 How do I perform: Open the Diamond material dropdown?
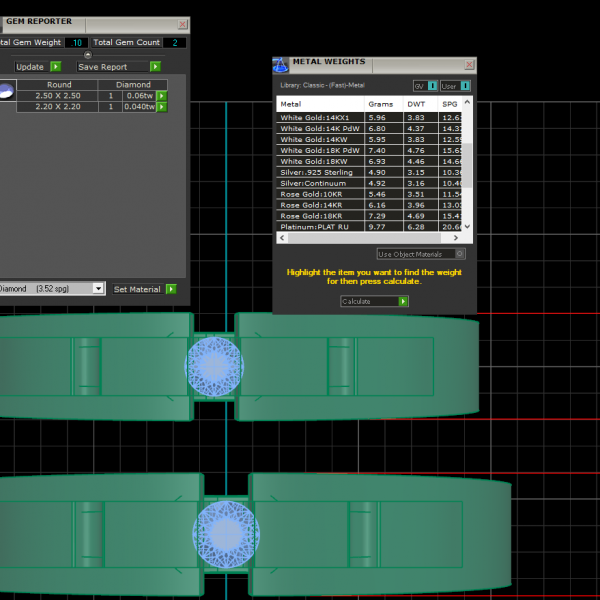(97, 289)
